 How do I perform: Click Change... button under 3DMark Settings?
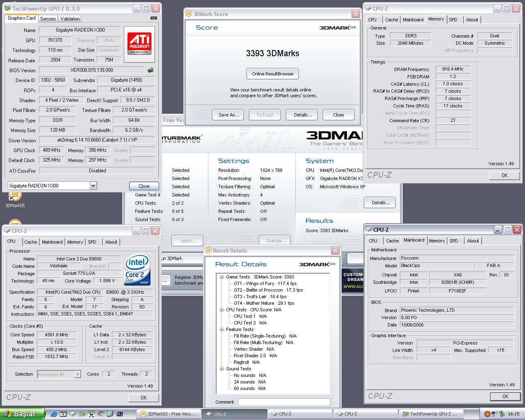point(275,241)
